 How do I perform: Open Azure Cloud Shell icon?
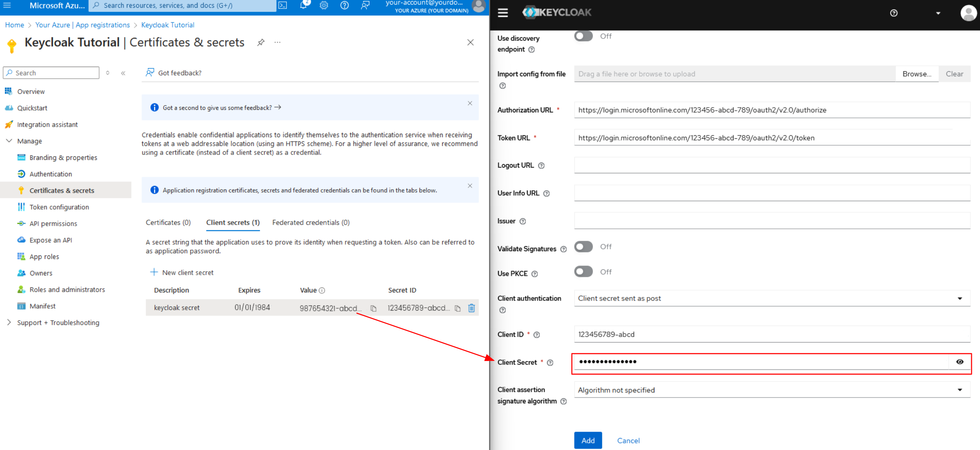click(x=283, y=5)
